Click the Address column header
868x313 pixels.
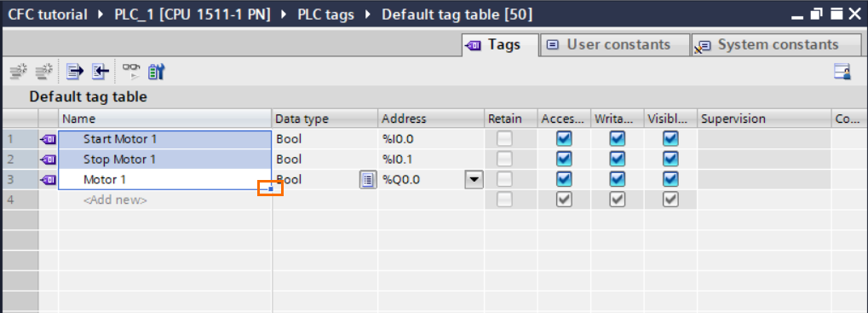431,119
